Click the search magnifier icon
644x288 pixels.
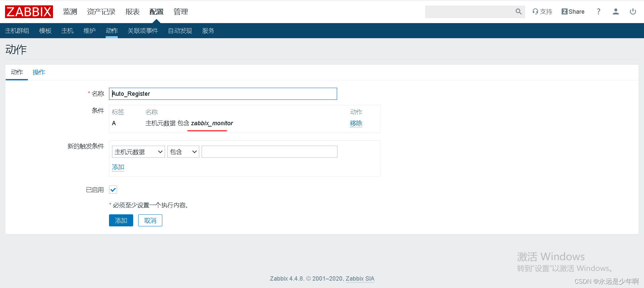coord(519,12)
